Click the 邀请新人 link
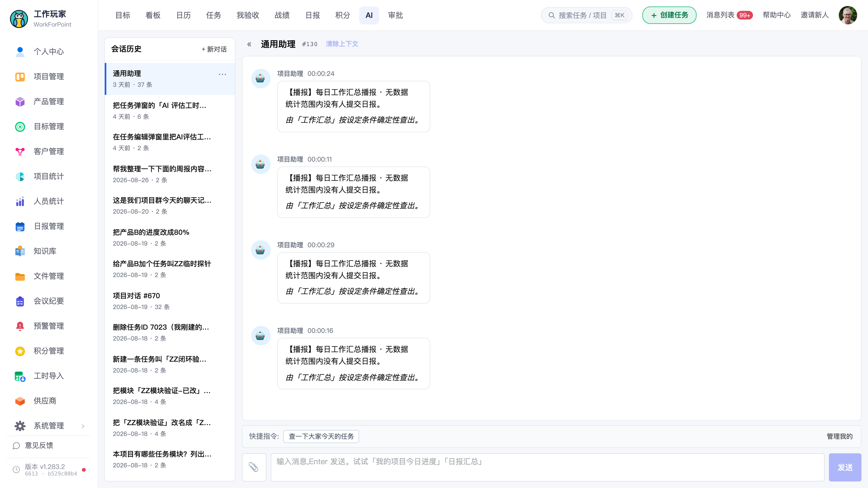The width and height of the screenshot is (868, 488). (x=814, y=15)
